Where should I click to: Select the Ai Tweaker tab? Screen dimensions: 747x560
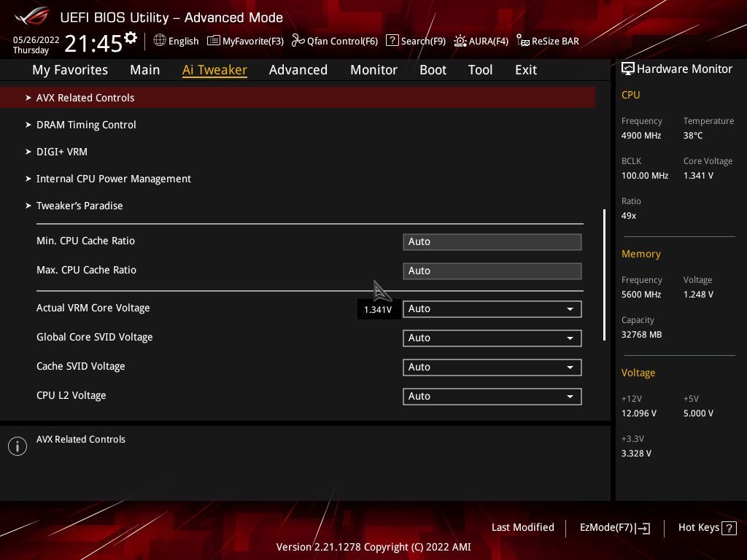(214, 70)
